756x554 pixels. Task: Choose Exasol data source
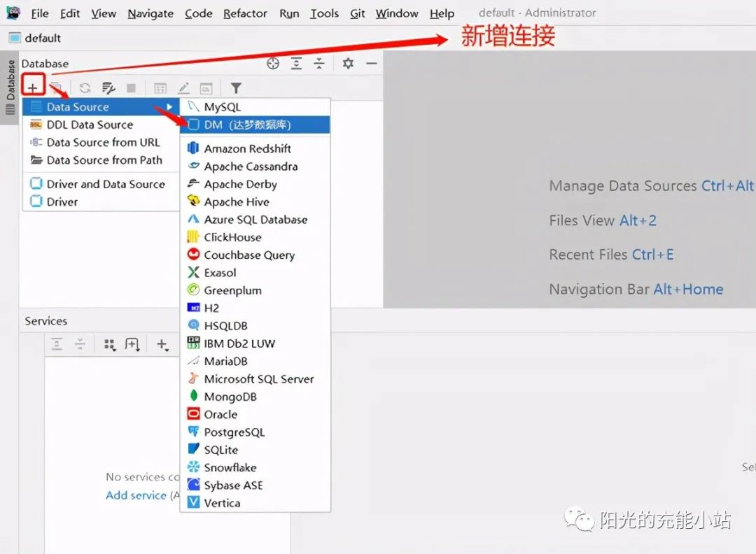(x=255, y=273)
